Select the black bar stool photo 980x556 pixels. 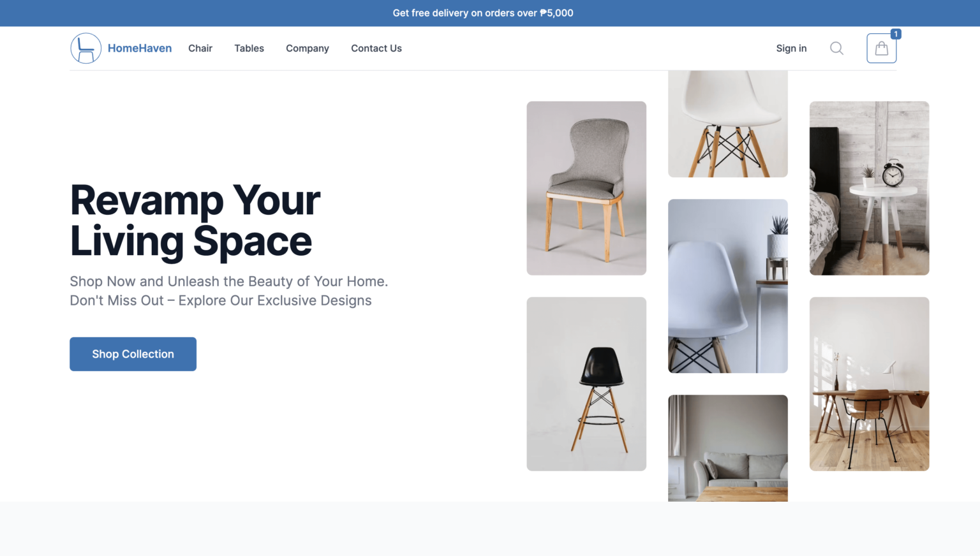coord(586,384)
